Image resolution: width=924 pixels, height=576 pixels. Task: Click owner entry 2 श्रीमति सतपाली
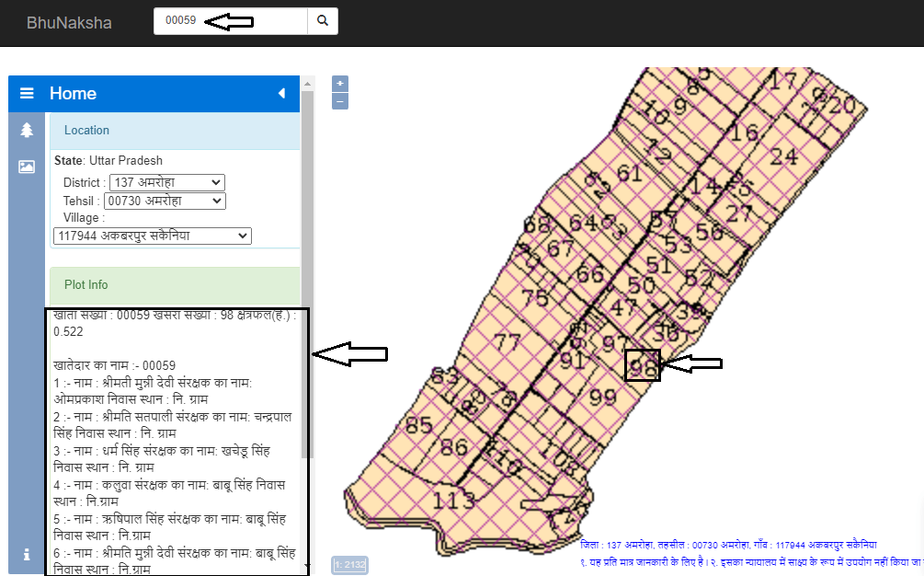173,425
